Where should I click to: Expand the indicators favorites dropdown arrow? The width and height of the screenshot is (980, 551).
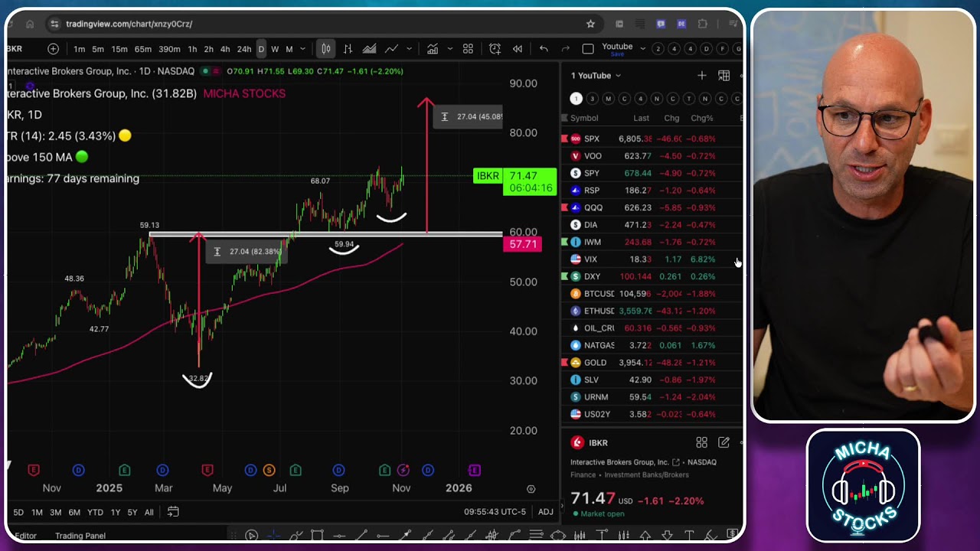tap(449, 49)
